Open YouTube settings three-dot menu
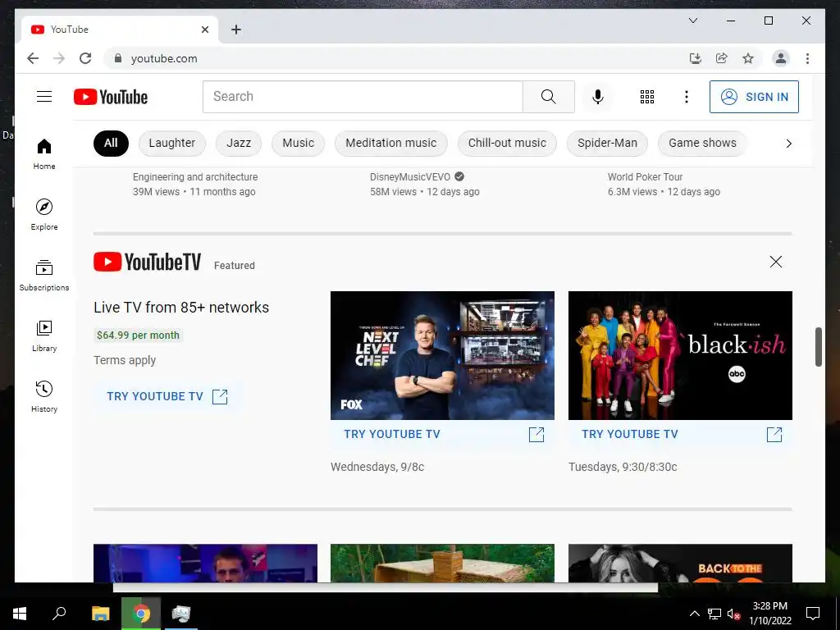Screen dimensions: 840x630 pos(687,97)
